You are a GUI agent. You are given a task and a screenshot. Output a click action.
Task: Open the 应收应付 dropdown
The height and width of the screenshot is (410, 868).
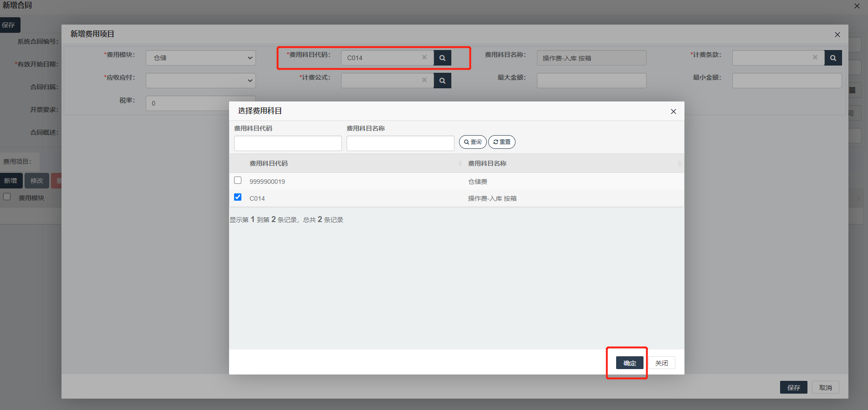tap(201, 81)
